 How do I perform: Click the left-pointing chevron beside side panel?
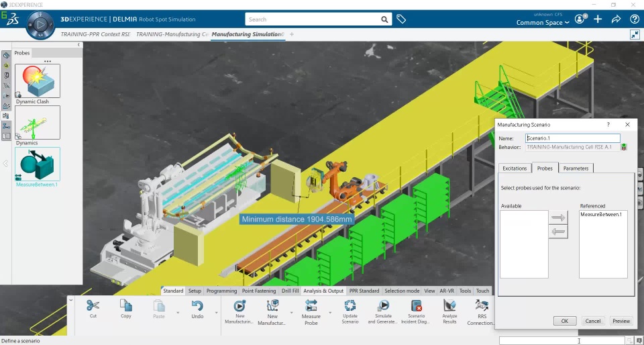(x=5, y=164)
